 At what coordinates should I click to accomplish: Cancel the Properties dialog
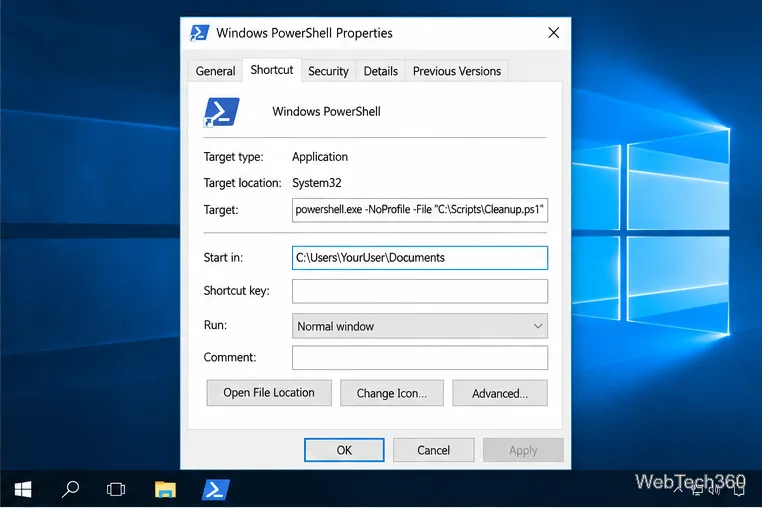pyautogui.click(x=433, y=450)
